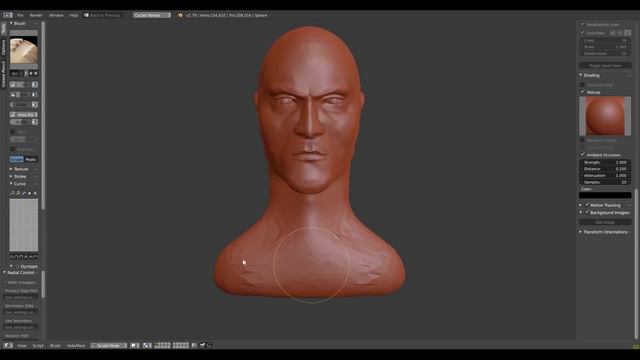Viewport: 640px width, 360px height.
Task: Click the Attenuation value slider
Action: tap(605, 176)
